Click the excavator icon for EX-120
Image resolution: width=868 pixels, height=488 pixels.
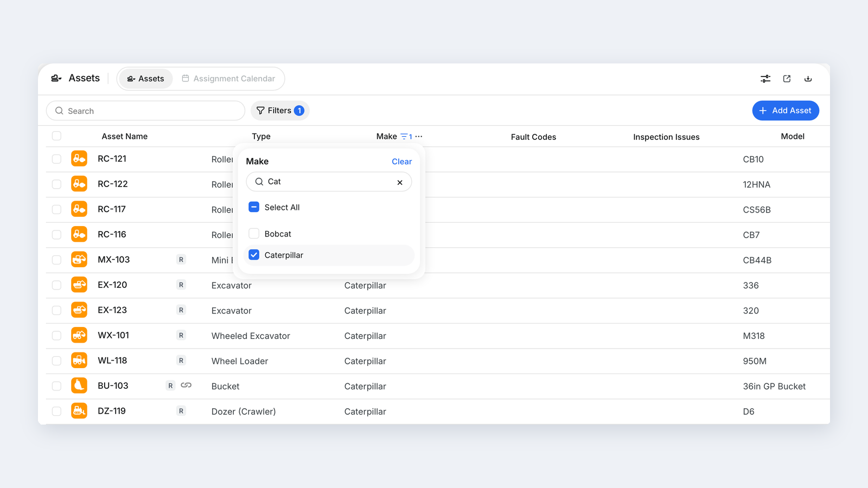(x=79, y=285)
